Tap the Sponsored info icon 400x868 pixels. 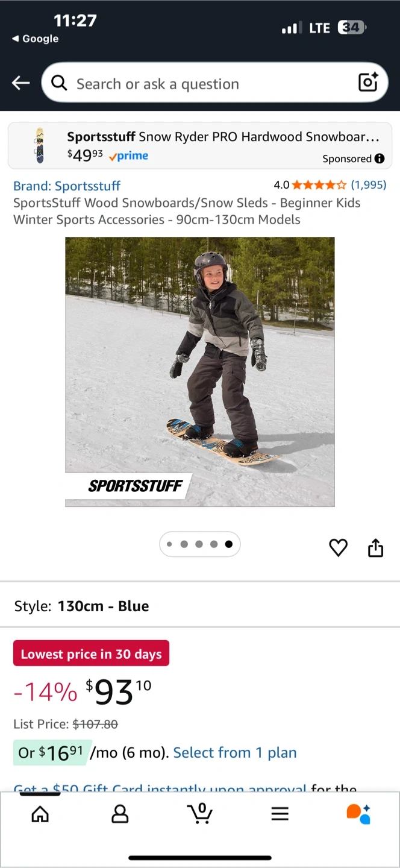click(380, 159)
